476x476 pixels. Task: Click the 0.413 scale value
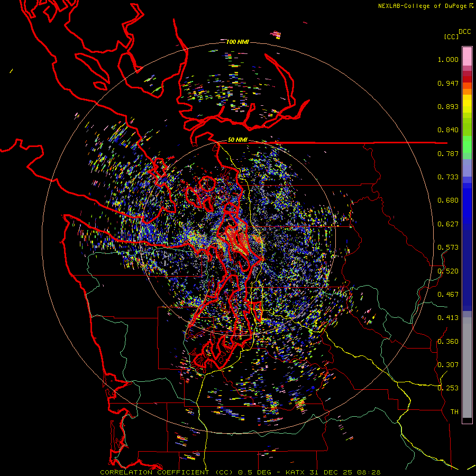(x=448, y=318)
